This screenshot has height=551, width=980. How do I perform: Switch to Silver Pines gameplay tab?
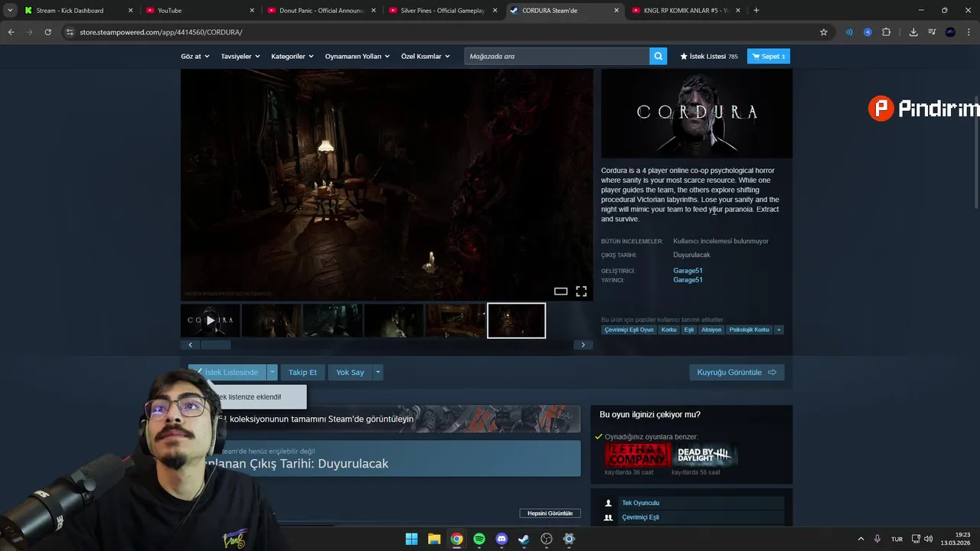pyautogui.click(x=443, y=10)
